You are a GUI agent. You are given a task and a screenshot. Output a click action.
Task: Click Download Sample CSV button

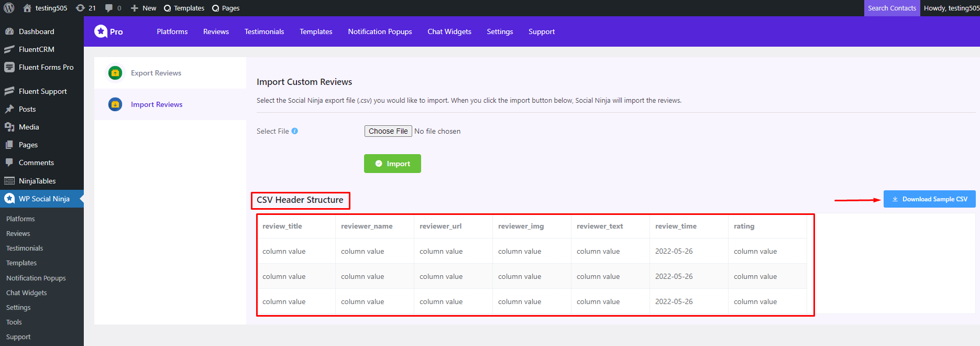[x=929, y=199]
